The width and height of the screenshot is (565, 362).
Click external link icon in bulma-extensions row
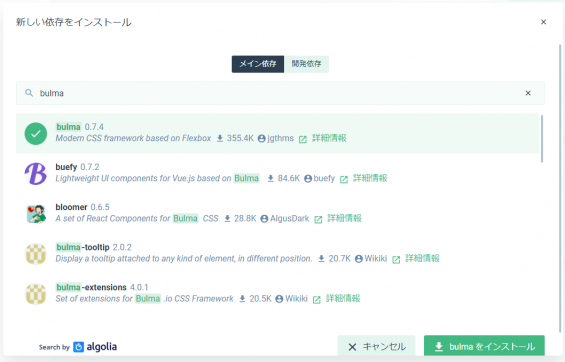click(316, 299)
